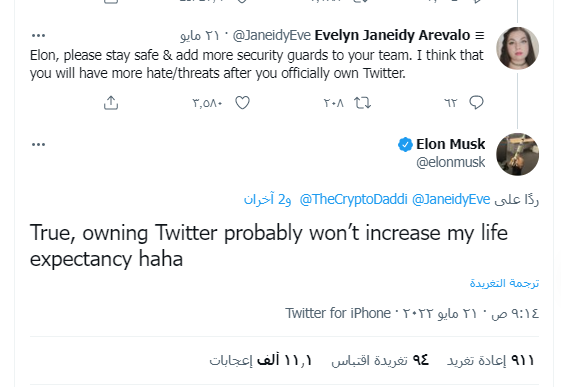561x387 pixels.
Task: Open the Twitter for iPhone source link
Action: [338, 313]
